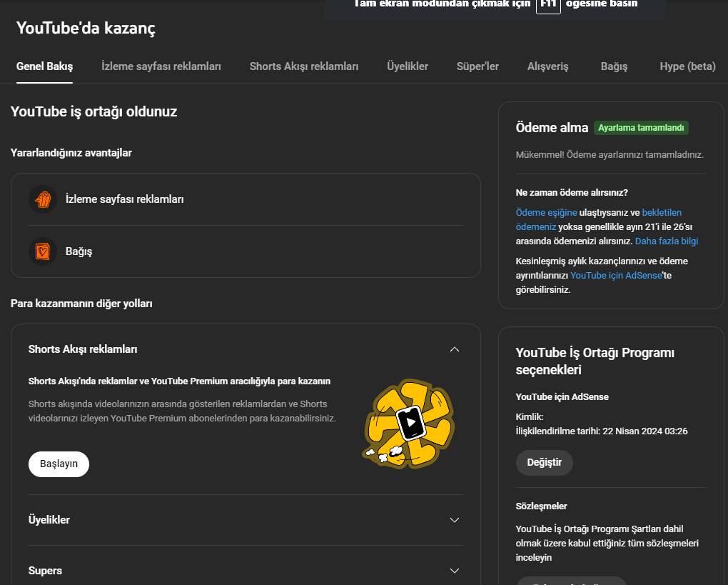The image size is (728, 585).
Task: Click the Para kazanmanın diğer yolları heading
Action: click(81, 304)
